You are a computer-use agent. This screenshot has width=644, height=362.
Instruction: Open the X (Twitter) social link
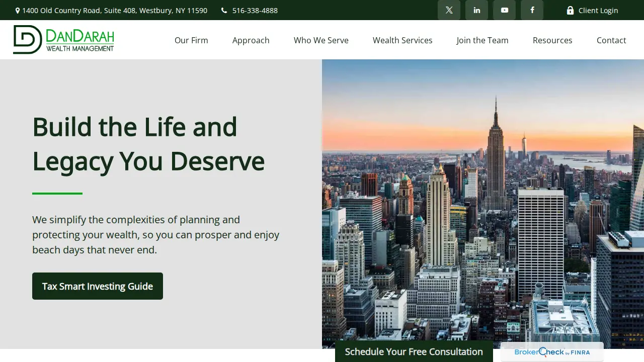[449, 10]
